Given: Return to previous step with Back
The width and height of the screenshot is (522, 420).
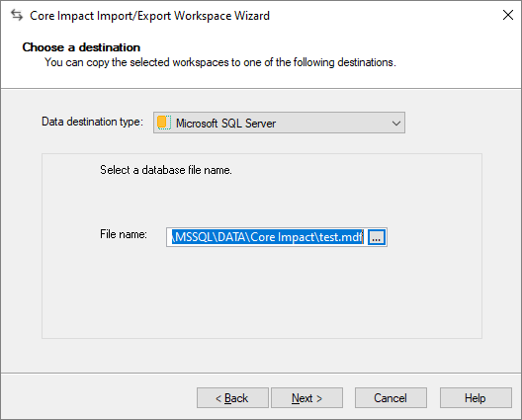Looking at the screenshot, I should point(232,397).
